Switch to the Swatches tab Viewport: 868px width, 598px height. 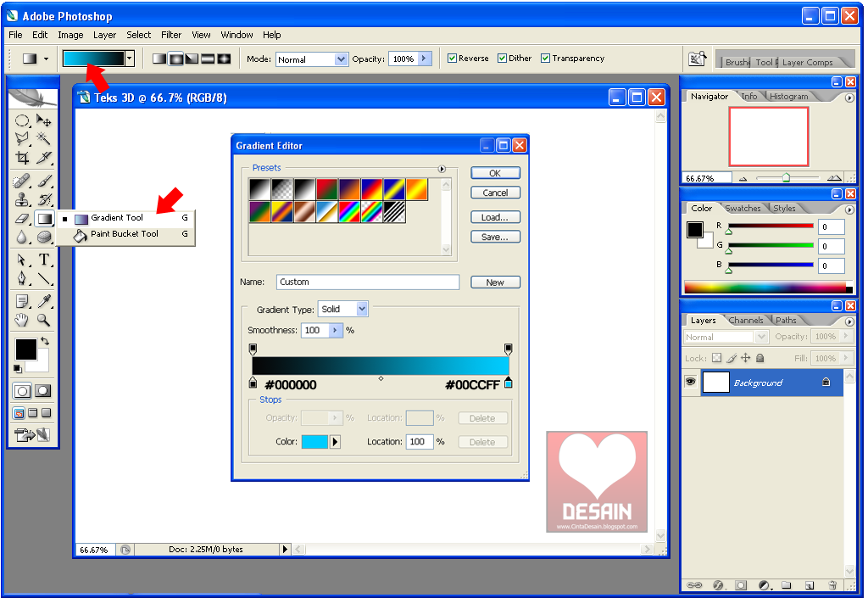point(743,208)
